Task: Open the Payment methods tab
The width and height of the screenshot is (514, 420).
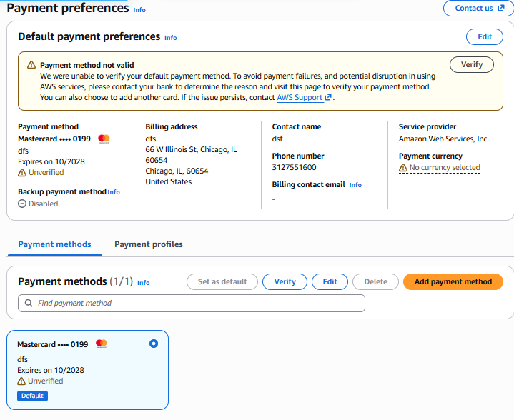Action: (x=55, y=244)
